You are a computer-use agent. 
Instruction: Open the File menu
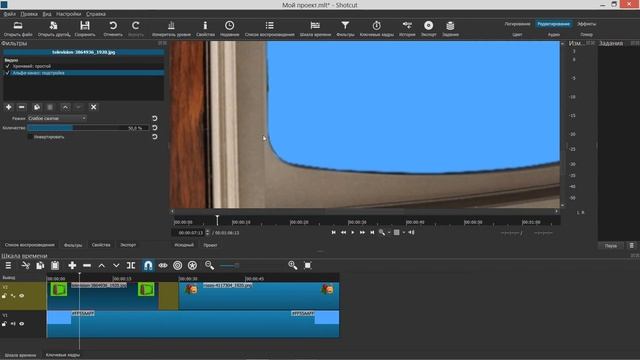point(9,14)
